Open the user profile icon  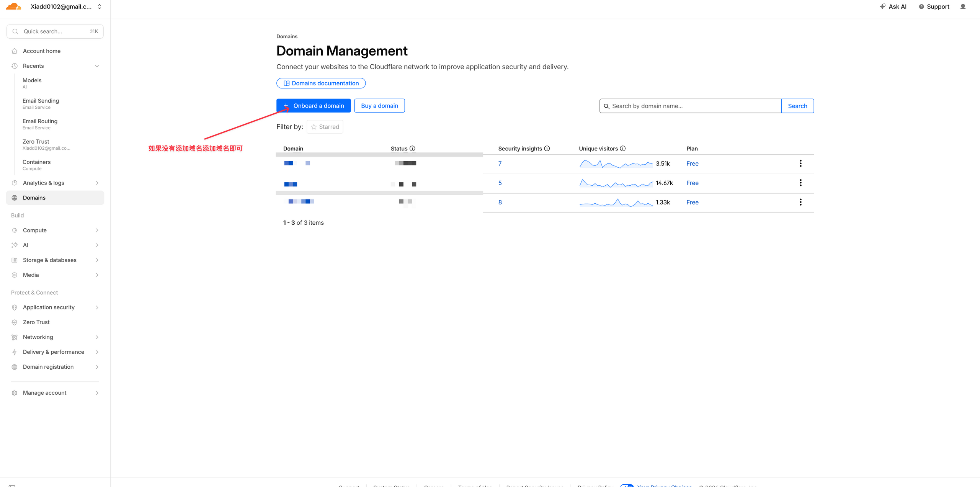pyautogui.click(x=963, y=7)
